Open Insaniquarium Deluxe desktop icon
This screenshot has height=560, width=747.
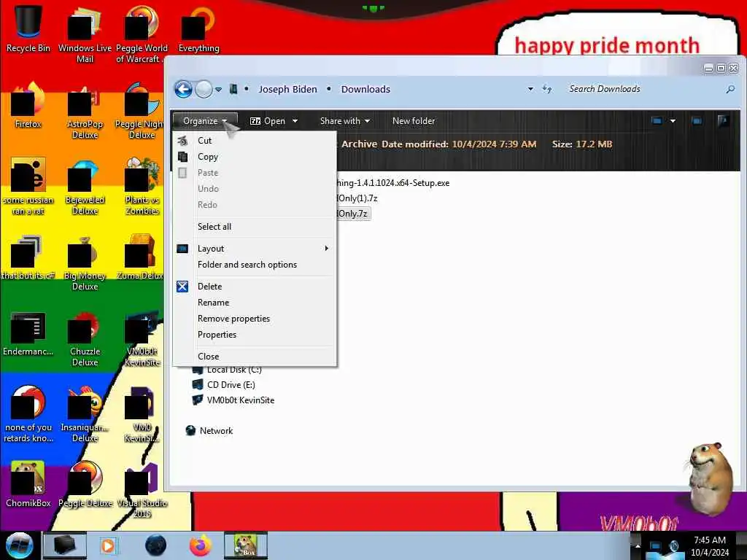tap(85, 414)
